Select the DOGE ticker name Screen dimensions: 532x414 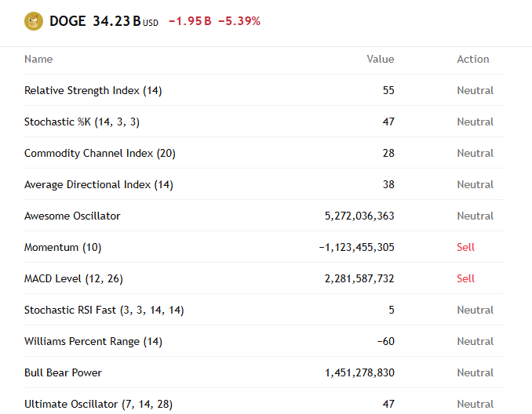(x=67, y=21)
